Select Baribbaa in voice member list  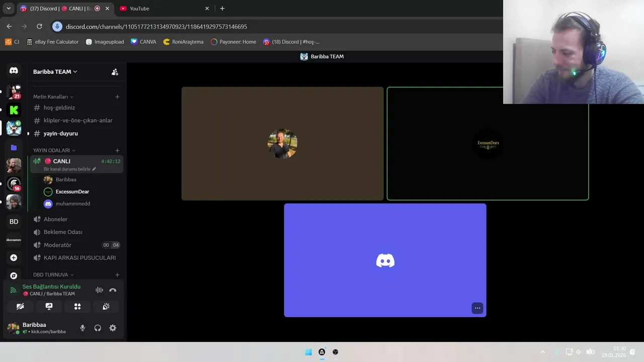[82, 179]
